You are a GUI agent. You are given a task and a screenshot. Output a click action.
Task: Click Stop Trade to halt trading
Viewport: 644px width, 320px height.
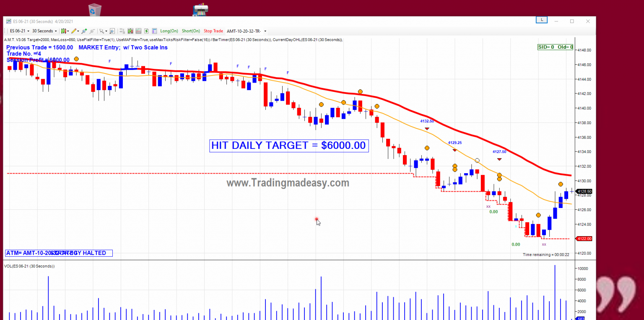coord(213,31)
